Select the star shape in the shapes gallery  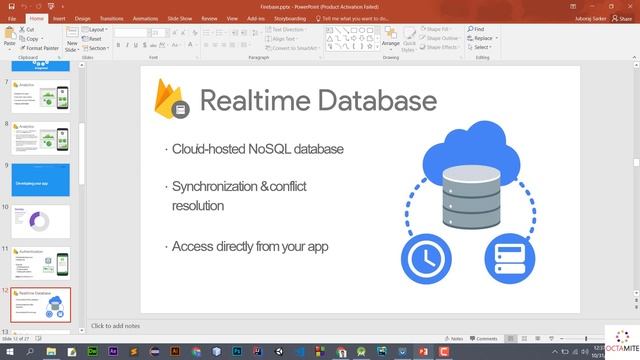[x=370, y=47]
